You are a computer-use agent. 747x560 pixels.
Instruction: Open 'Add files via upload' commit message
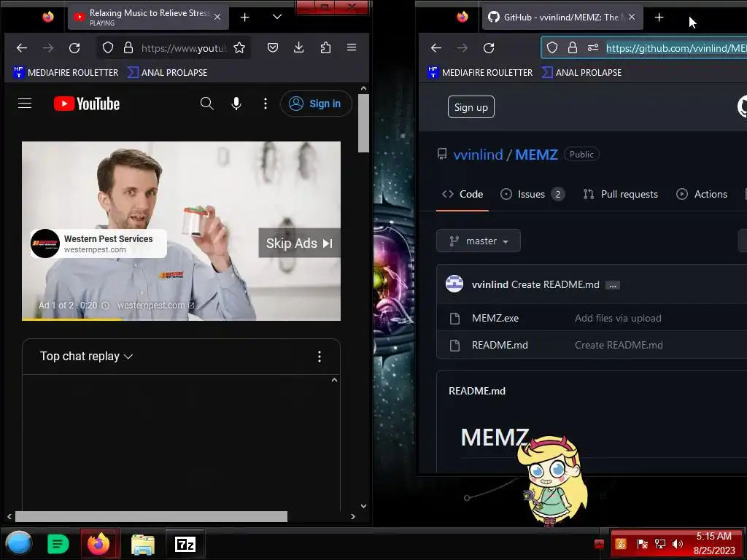(x=617, y=318)
